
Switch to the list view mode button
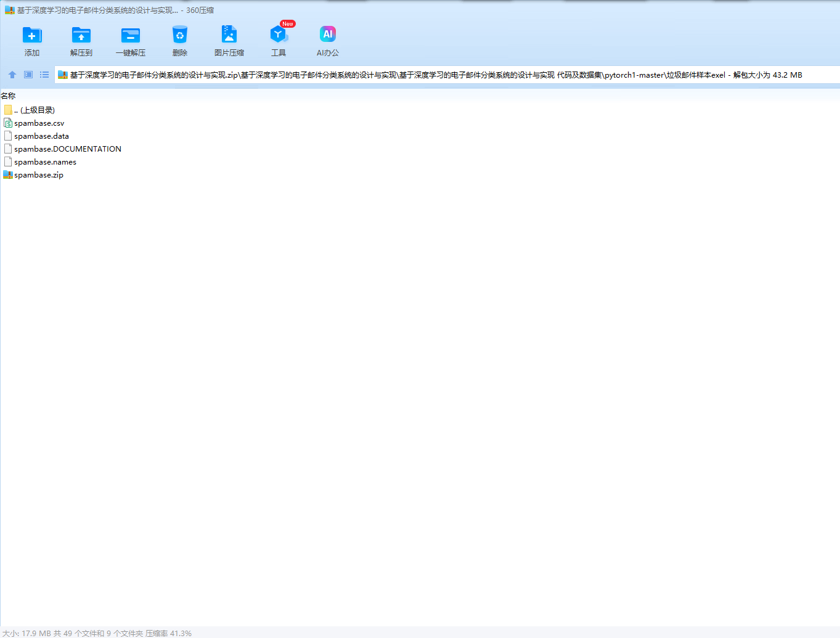pos(44,75)
